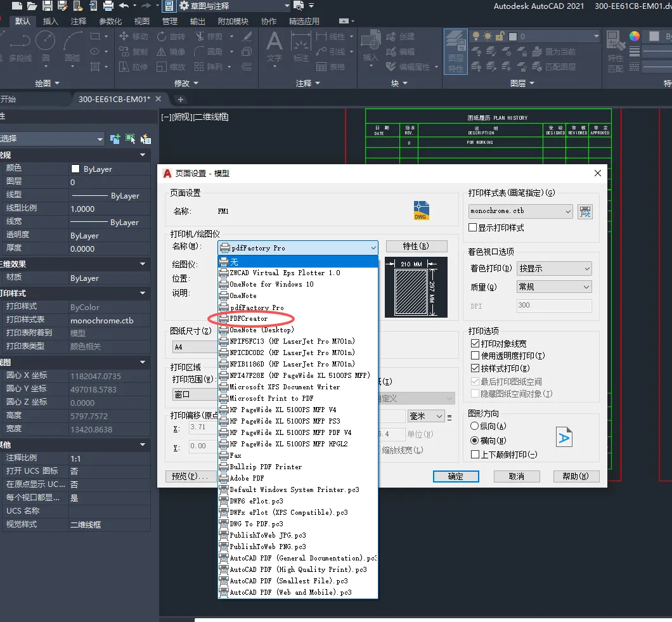
Task: Select the Circle (圆) draw tool
Action: pos(46,46)
